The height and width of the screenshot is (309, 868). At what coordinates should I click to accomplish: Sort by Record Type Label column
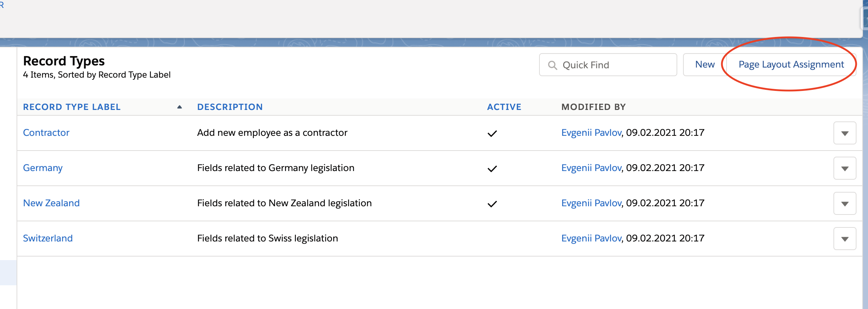[x=72, y=107]
